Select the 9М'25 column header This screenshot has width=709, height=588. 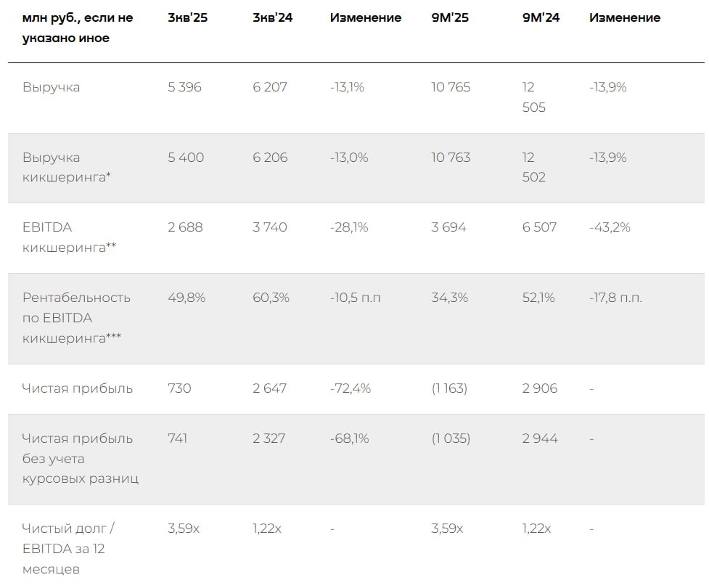coord(450,17)
